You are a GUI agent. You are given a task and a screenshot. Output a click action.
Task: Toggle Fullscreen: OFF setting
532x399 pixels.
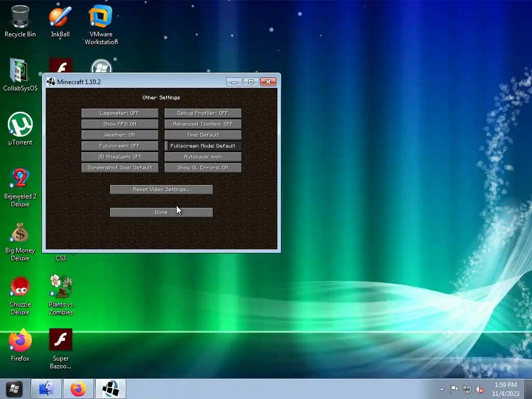pos(120,145)
